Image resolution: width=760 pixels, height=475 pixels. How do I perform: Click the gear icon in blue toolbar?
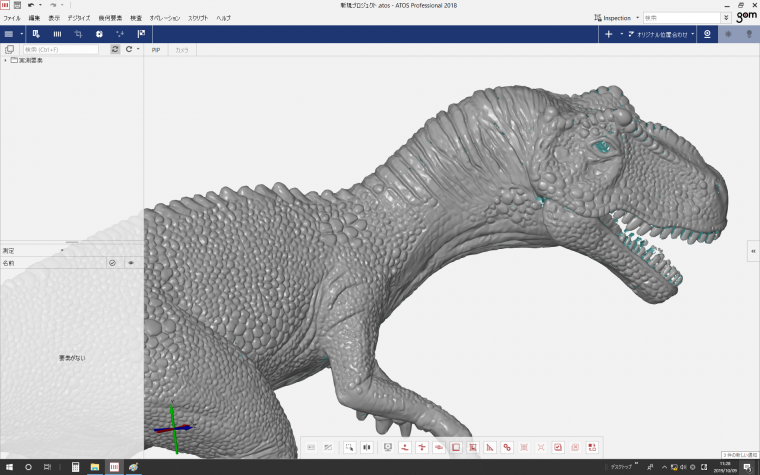tap(99, 34)
